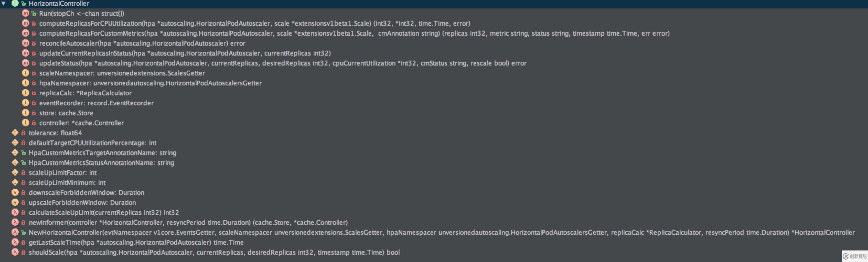Click the constant icon for tolerance
868x262 pixels.
coord(15,133)
